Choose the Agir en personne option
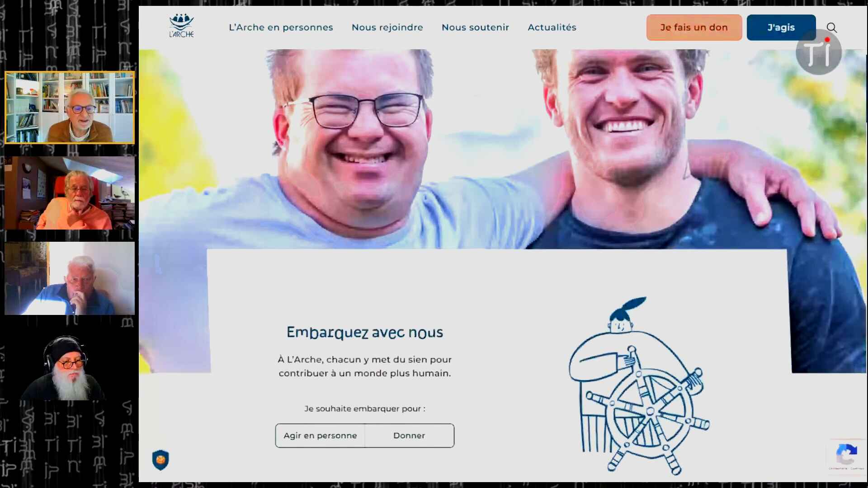Viewport: 868px width, 488px height. click(320, 436)
